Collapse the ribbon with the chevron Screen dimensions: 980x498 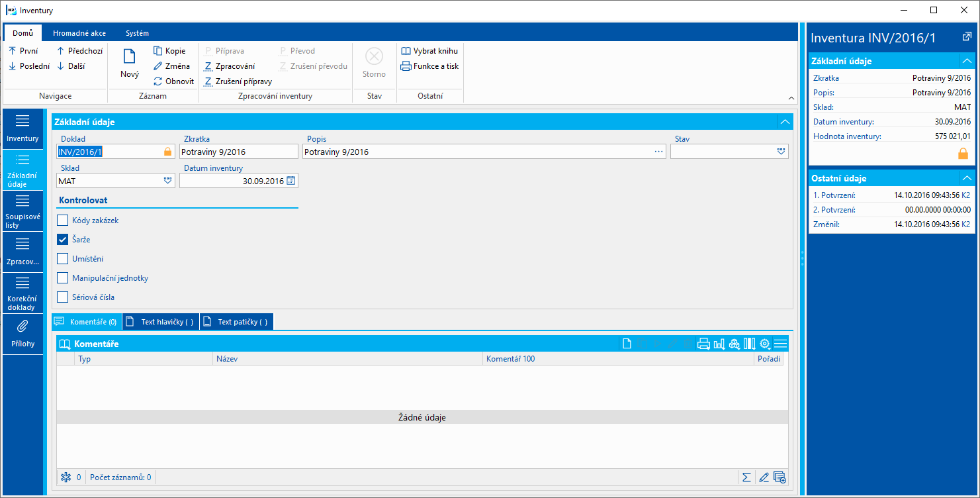tap(791, 98)
